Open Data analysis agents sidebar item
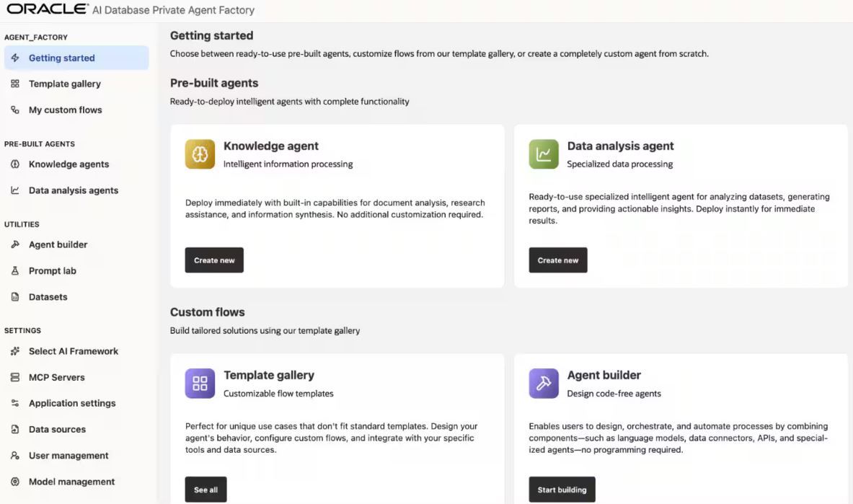 pos(76,190)
